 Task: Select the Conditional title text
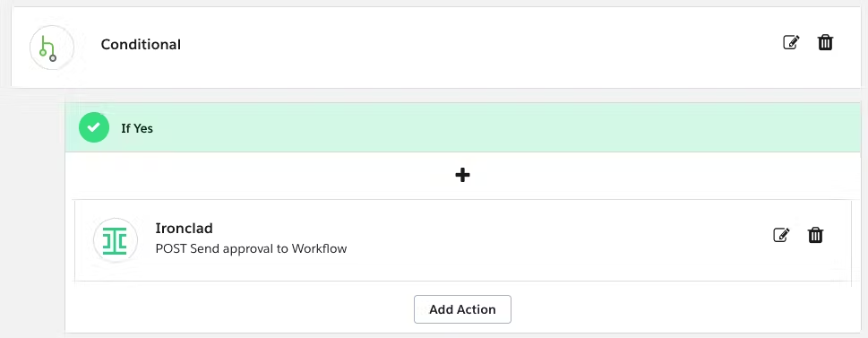[141, 44]
